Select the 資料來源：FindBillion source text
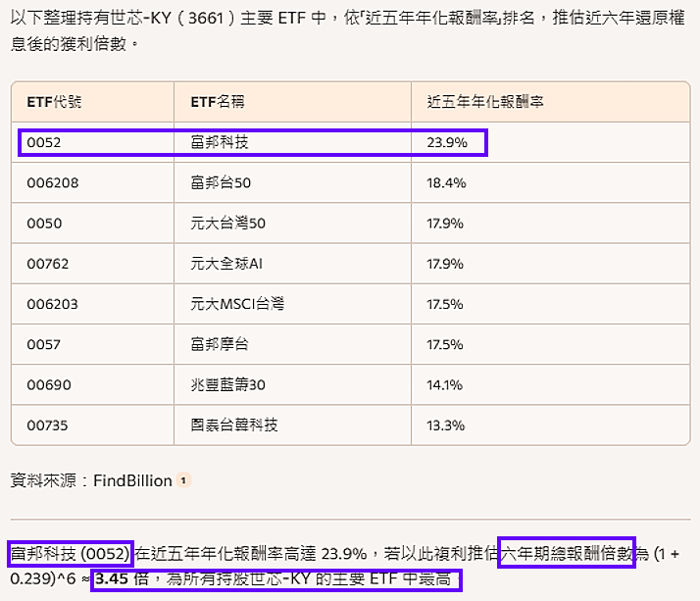700x601 pixels. pyautogui.click(x=91, y=480)
